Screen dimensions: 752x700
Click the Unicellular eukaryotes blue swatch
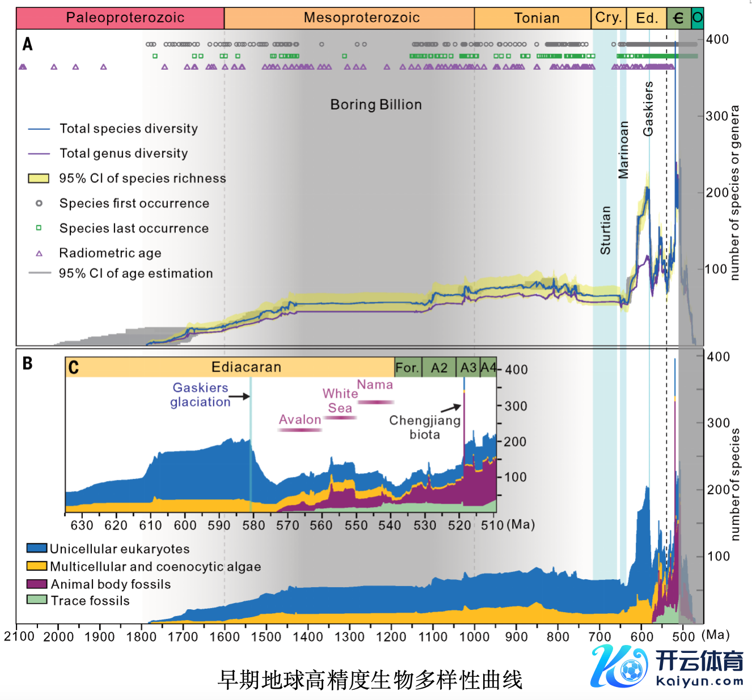pyautogui.click(x=37, y=548)
